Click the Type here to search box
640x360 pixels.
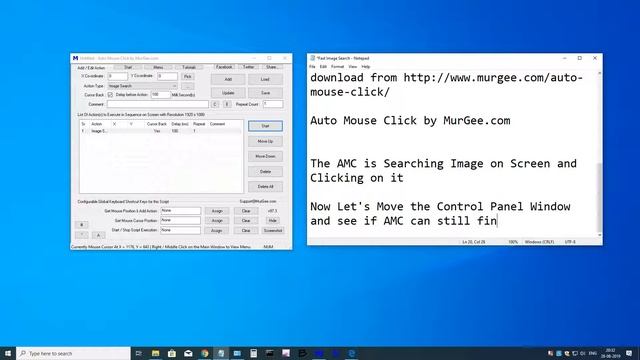tap(73, 353)
